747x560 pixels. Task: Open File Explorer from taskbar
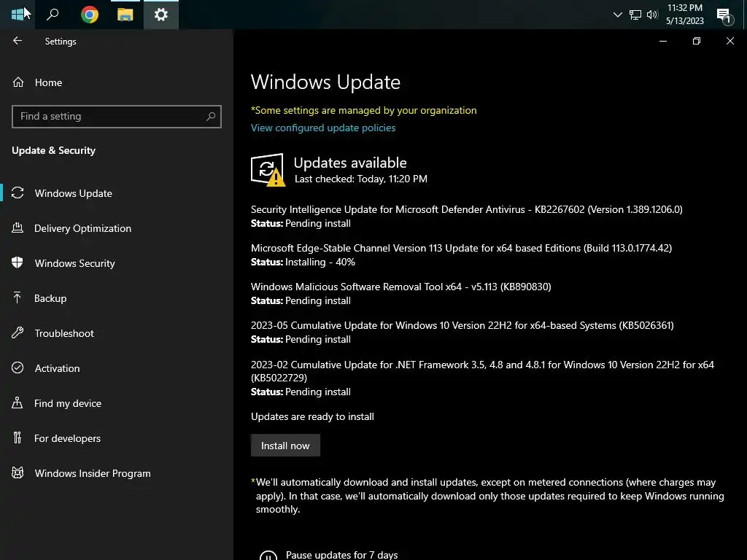pos(125,15)
